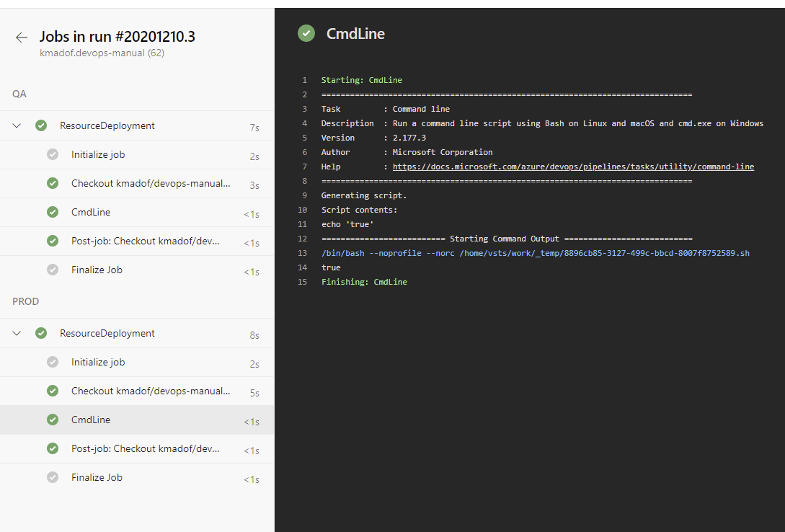Click the green success icon beside CmdLine log title

click(x=306, y=34)
